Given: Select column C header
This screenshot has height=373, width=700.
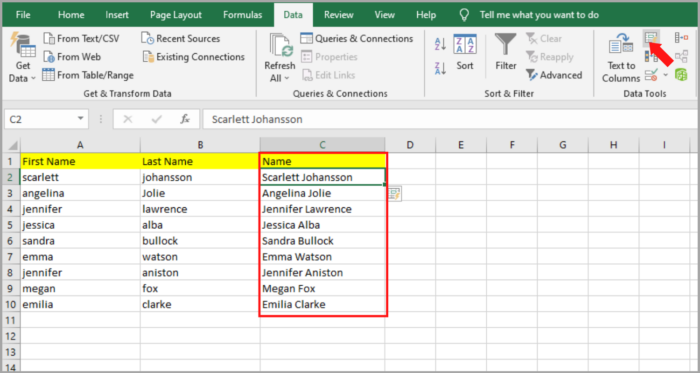Looking at the screenshot, I should pos(322,145).
